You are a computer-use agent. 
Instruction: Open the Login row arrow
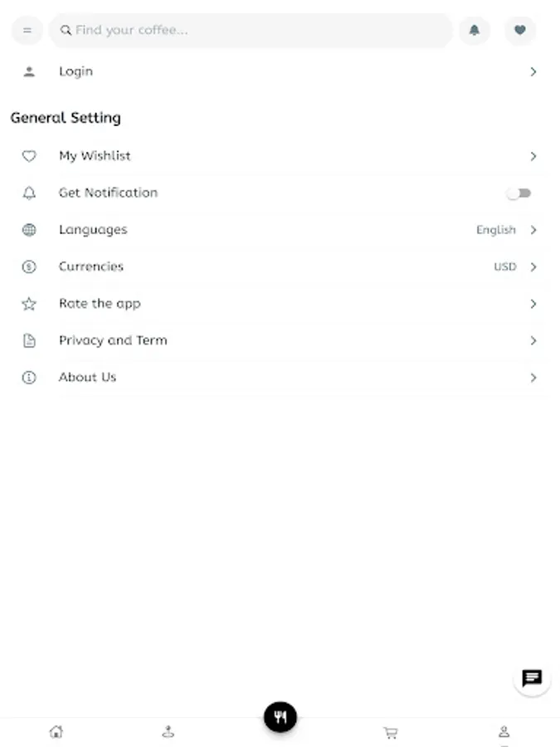(533, 72)
